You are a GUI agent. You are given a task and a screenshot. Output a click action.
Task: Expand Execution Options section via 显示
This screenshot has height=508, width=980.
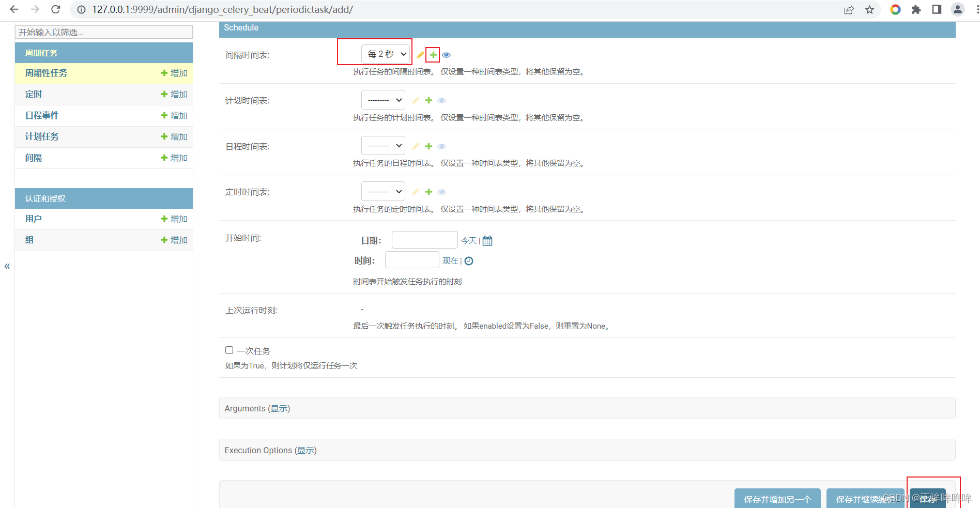tap(305, 451)
